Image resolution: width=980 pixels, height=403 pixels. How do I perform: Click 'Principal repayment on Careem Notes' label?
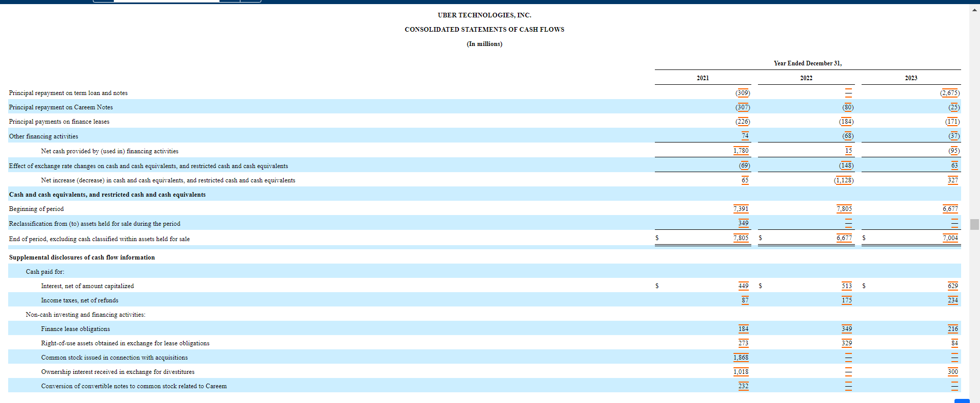61,107
